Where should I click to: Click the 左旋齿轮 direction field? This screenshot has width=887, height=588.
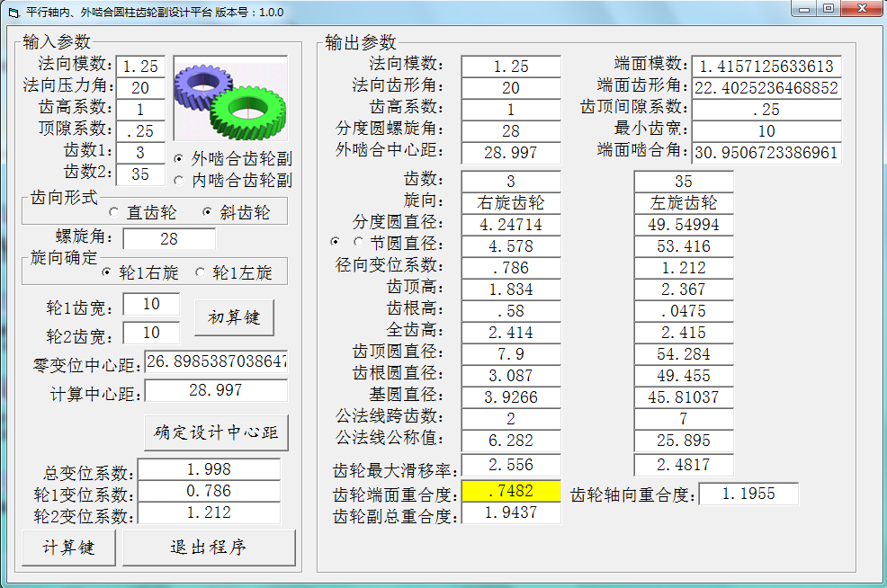(x=684, y=203)
